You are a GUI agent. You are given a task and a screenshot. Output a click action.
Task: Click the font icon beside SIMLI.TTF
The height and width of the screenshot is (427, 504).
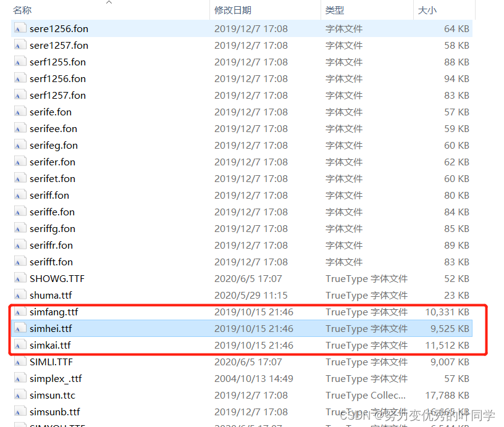(19, 362)
